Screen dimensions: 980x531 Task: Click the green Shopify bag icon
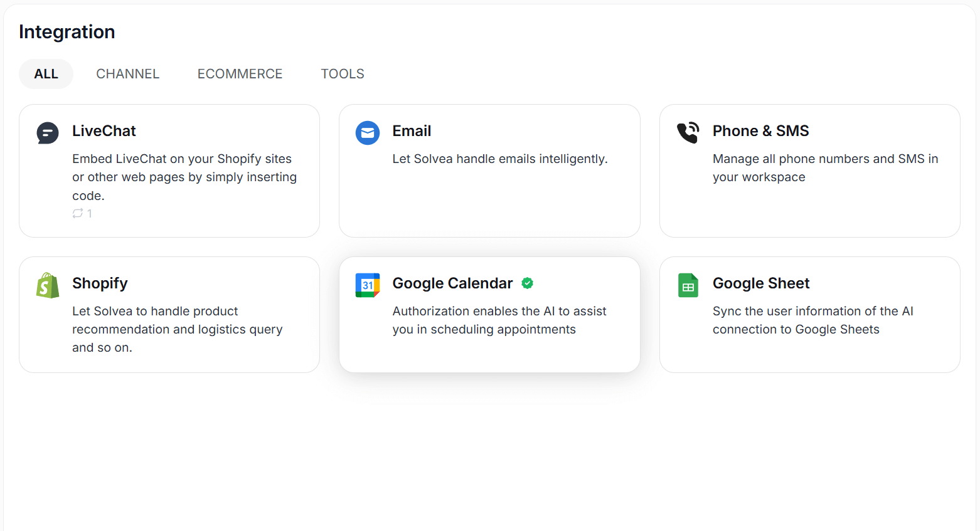point(48,285)
